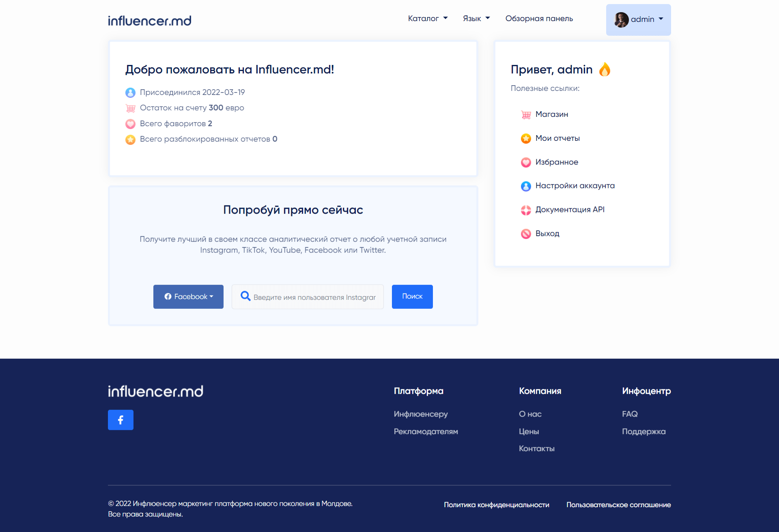This screenshot has width=779, height=532.
Task: Click the red prohibition icon beside Выход
Action: [x=526, y=234]
